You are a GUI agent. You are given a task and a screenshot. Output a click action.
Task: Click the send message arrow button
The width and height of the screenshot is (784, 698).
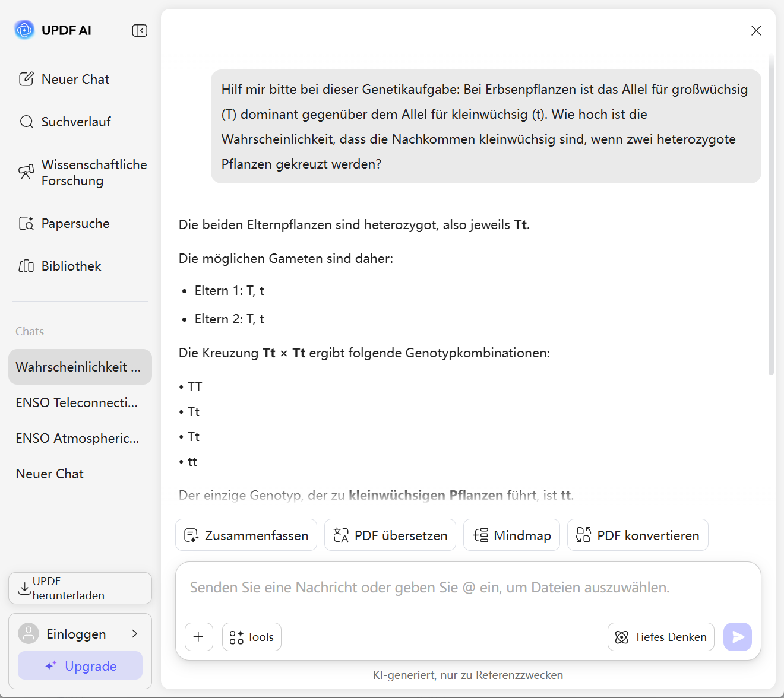coord(738,637)
